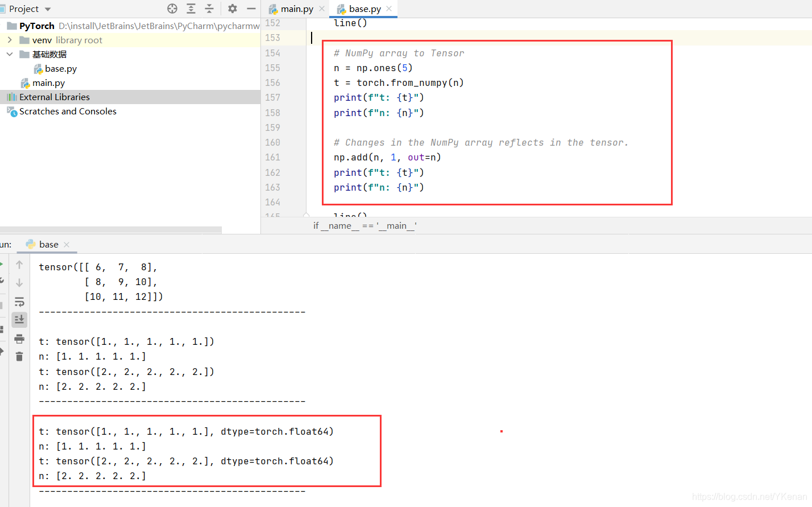The width and height of the screenshot is (812, 507).
Task: Click the Print icon in Run toolbar
Action: 19,339
